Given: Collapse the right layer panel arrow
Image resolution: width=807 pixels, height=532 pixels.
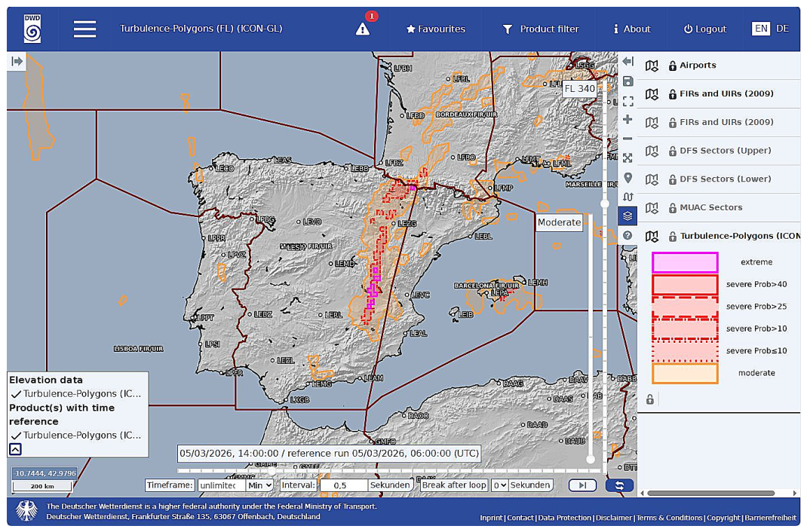Looking at the screenshot, I should [x=627, y=62].
